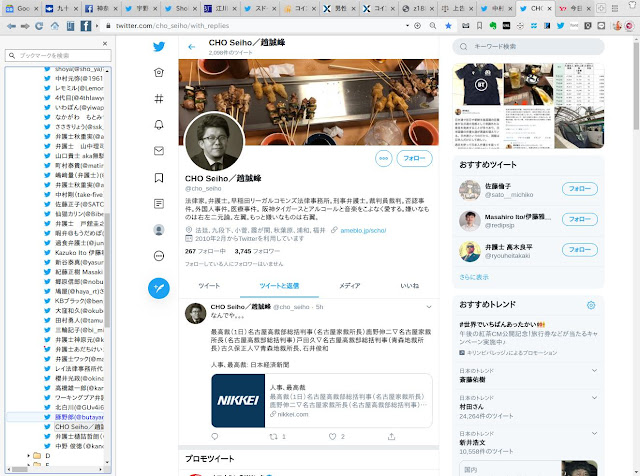Open CHO Seiho profile photo
This screenshot has height=476, width=640.
[214, 142]
